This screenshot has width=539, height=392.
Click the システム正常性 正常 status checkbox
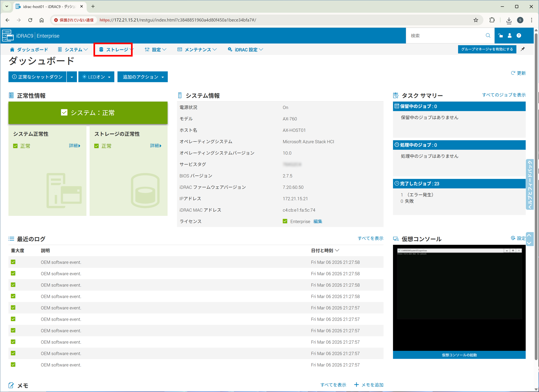click(16, 146)
